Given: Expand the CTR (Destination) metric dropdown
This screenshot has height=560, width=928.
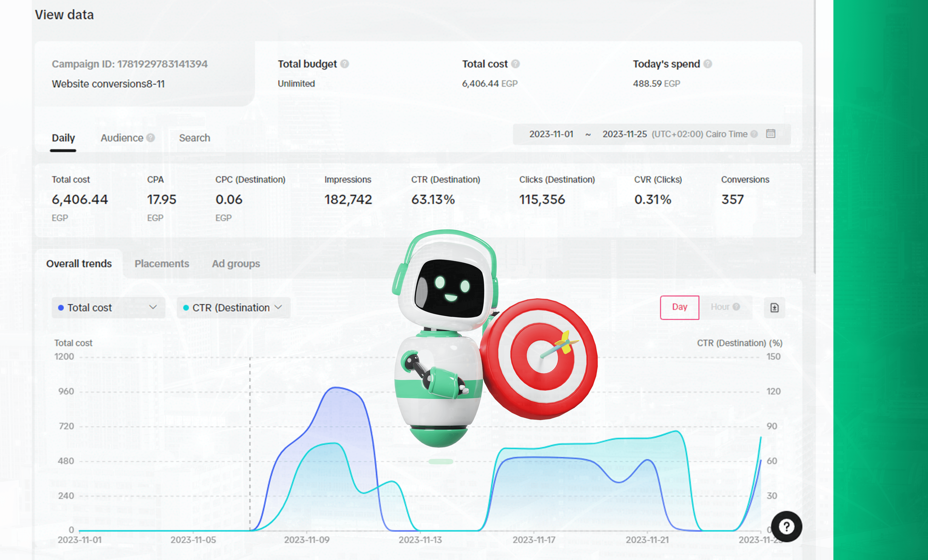Looking at the screenshot, I should point(233,308).
